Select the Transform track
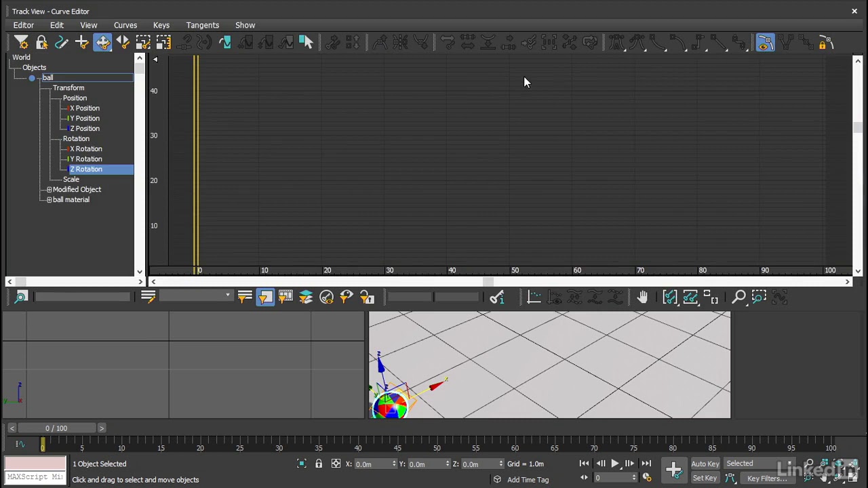 [x=68, y=87]
